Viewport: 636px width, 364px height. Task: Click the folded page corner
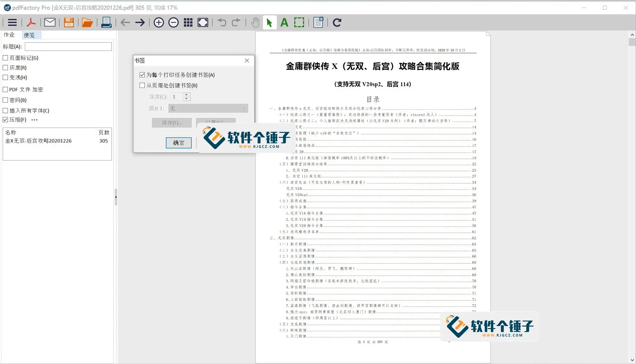click(488, 33)
